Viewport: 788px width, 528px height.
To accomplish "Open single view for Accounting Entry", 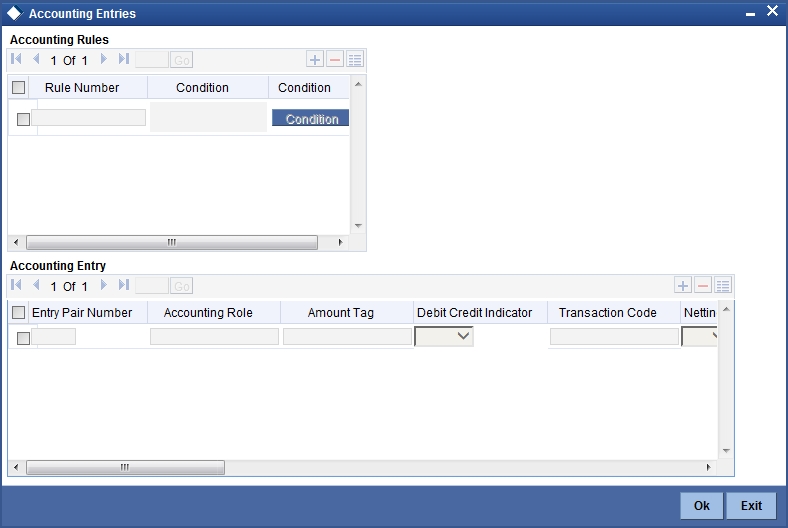I will click(x=723, y=285).
